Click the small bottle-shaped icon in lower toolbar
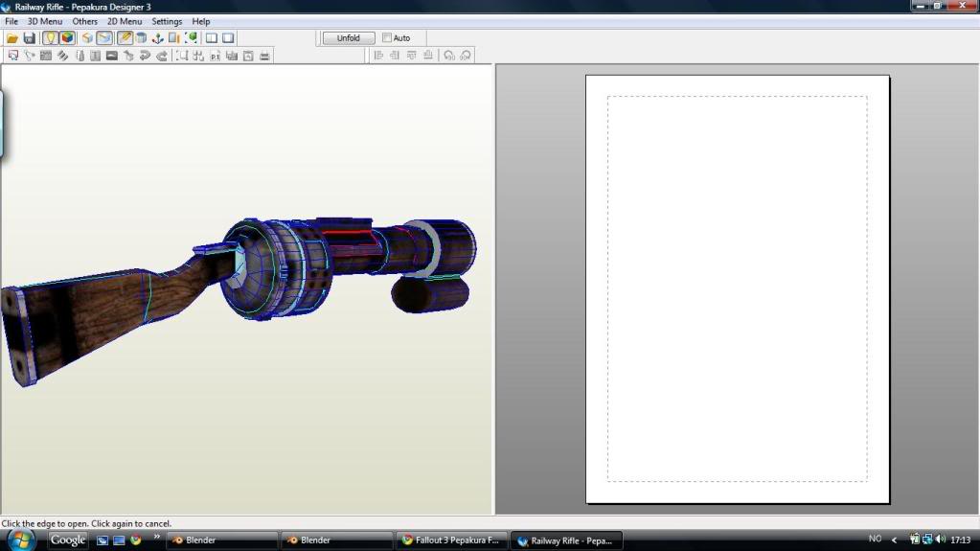 [x=80, y=56]
